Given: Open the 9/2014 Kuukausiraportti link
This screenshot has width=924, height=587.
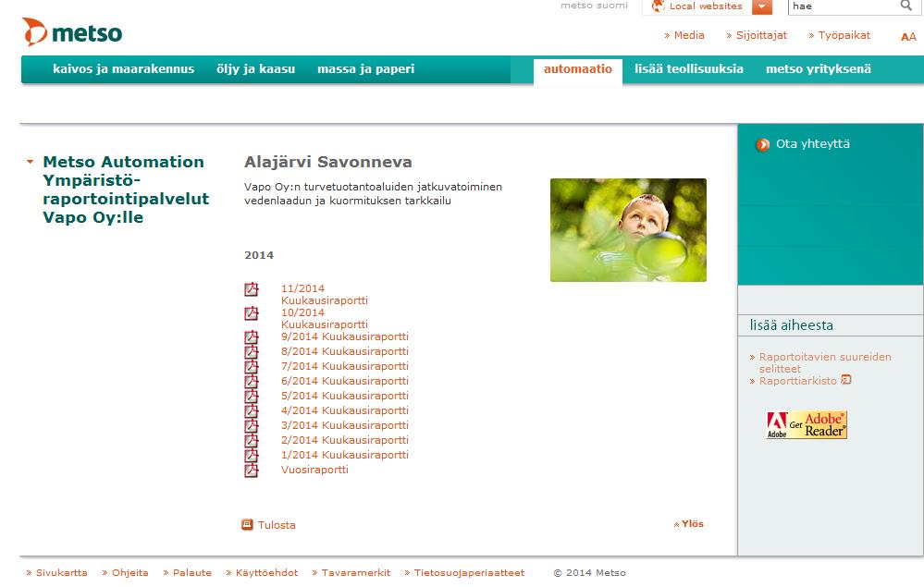Looking at the screenshot, I should click(345, 336).
